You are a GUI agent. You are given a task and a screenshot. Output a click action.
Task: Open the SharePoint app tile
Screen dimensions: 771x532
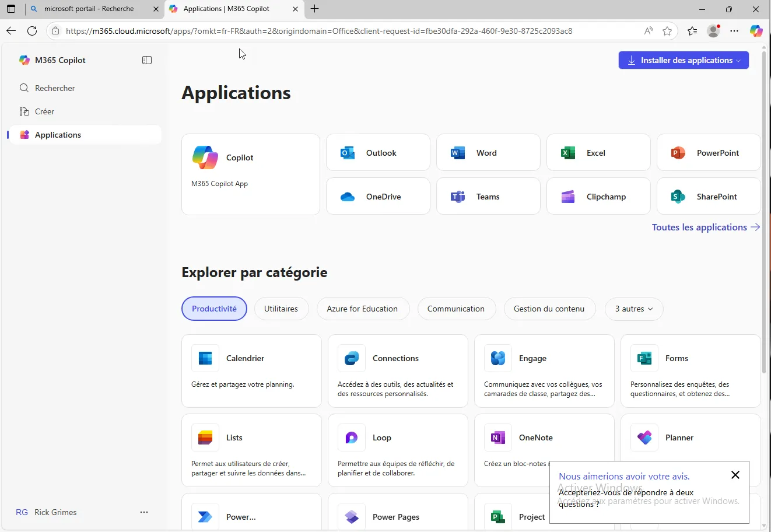click(708, 197)
